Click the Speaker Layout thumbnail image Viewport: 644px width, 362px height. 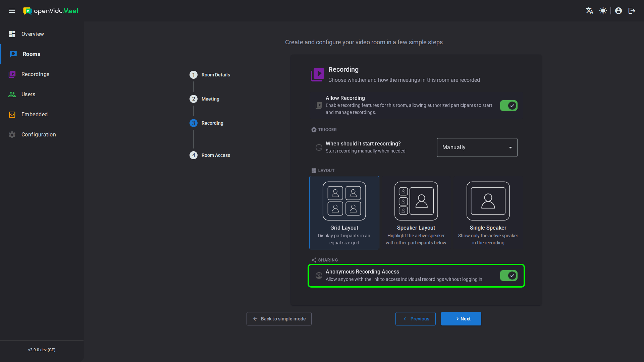click(x=416, y=201)
